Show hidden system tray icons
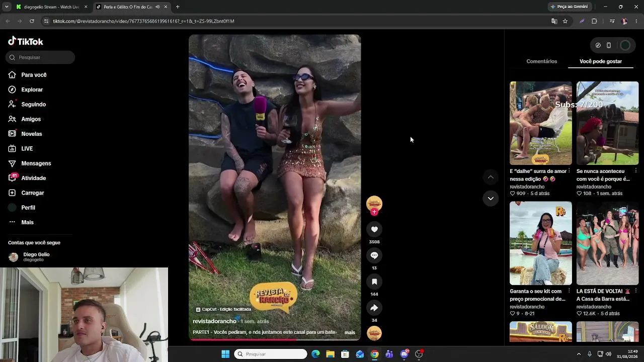 (x=579, y=354)
